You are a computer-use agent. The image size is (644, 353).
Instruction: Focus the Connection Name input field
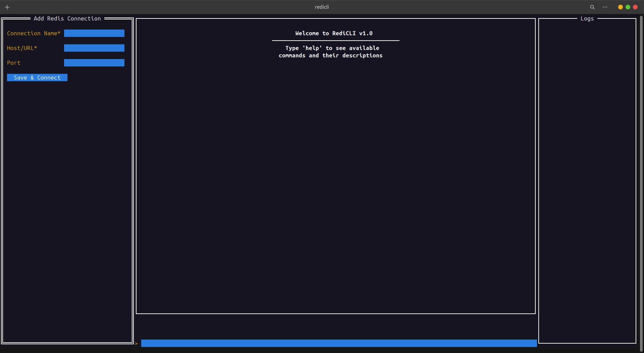click(x=94, y=33)
